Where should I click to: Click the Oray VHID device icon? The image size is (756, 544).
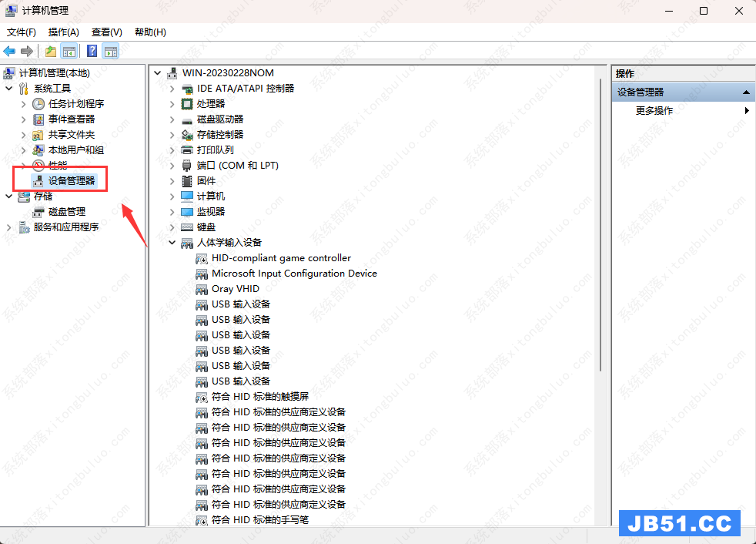pos(202,289)
